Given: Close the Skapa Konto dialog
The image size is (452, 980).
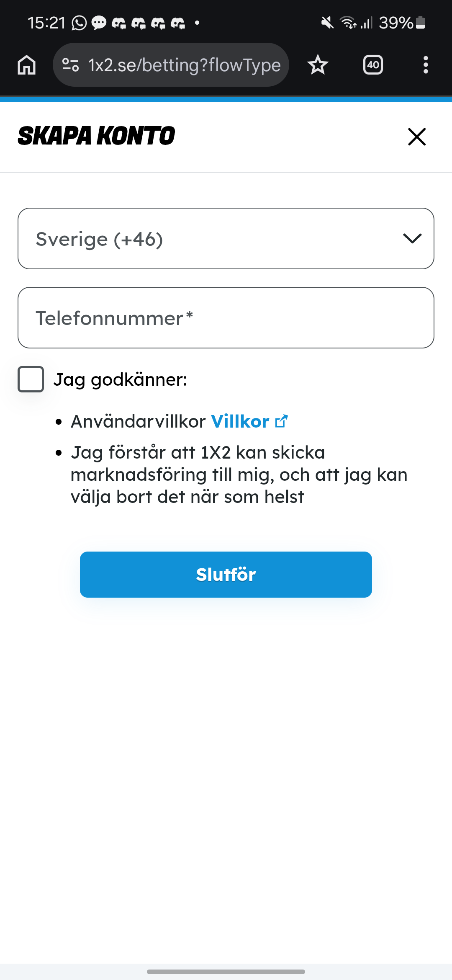Looking at the screenshot, I should (417, 137).
